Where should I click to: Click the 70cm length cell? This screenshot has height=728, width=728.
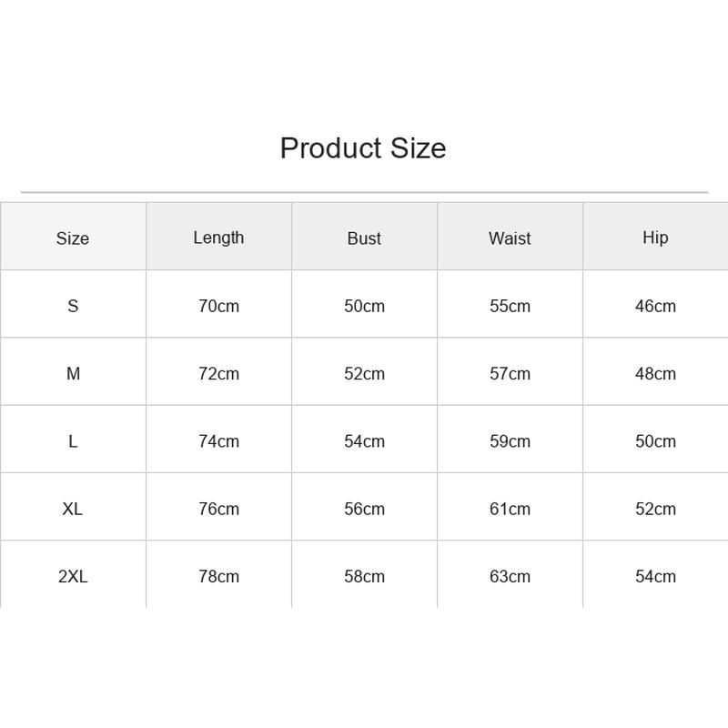click(218, 306)
